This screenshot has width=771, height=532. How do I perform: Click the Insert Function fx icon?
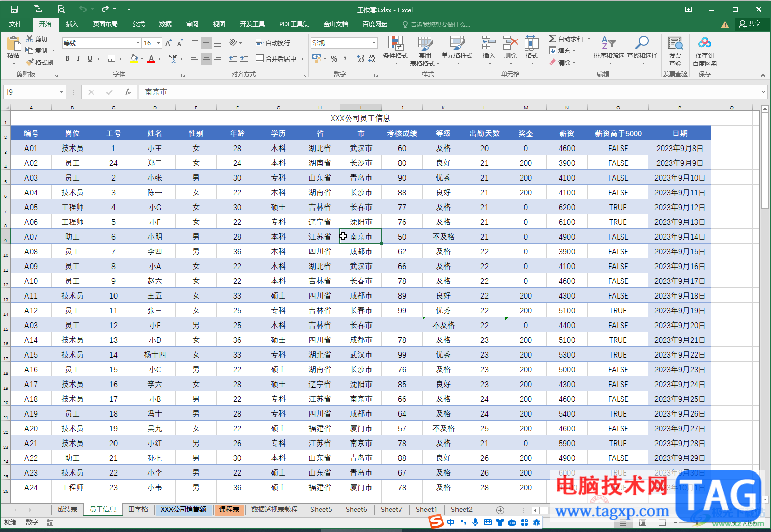click(x=128, y=92)
